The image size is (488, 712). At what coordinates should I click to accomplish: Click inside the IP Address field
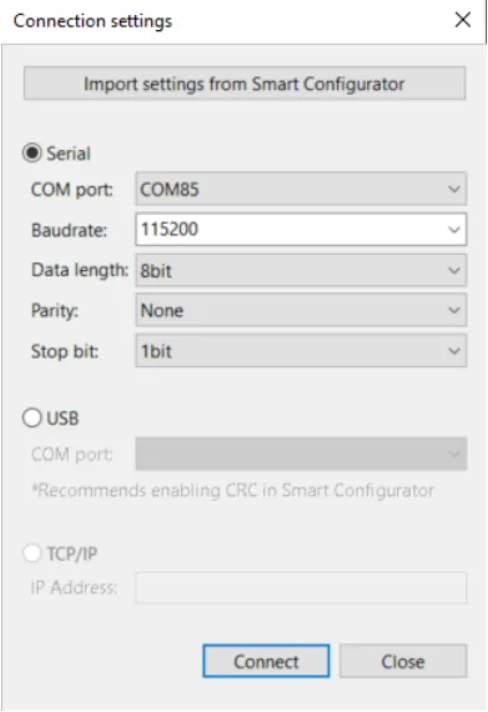(301, 588)
